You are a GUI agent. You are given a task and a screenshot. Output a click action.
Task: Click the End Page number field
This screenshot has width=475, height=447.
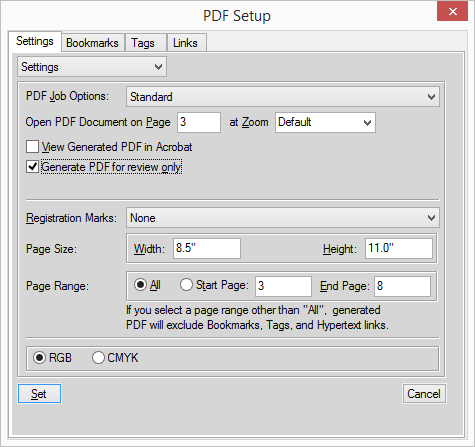point(402,286)
